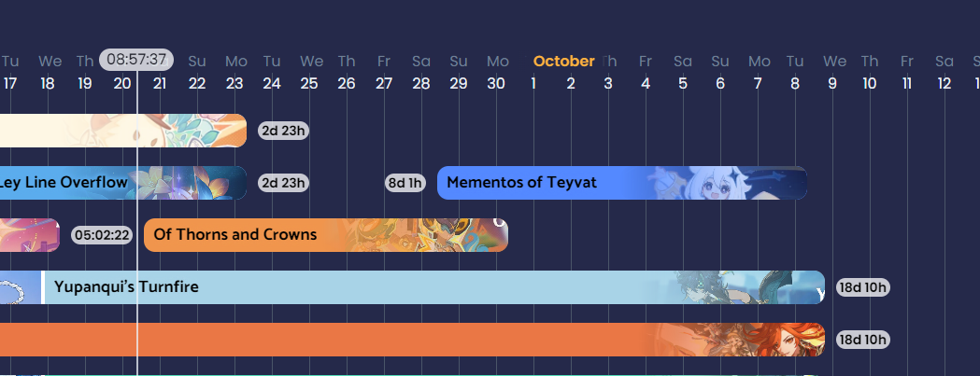980x376 pixels.
Task: Open the Of Thorns and Crowns event
Action: coord(234,235)
